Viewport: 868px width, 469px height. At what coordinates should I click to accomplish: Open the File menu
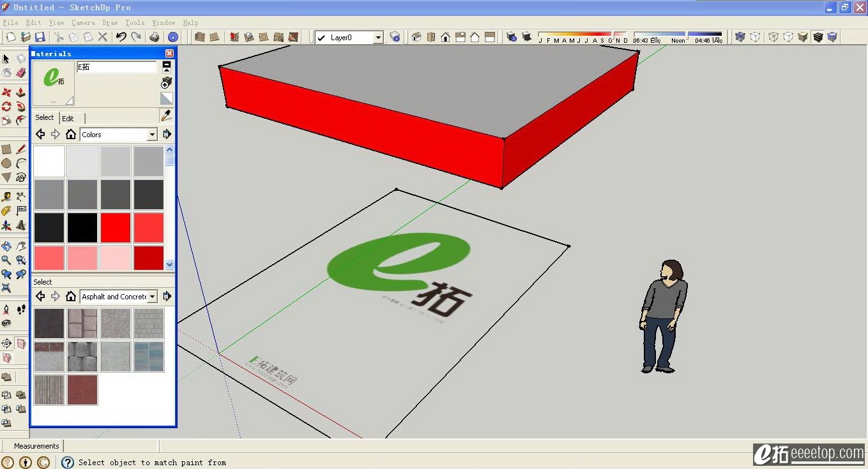[x=10, y=22]
